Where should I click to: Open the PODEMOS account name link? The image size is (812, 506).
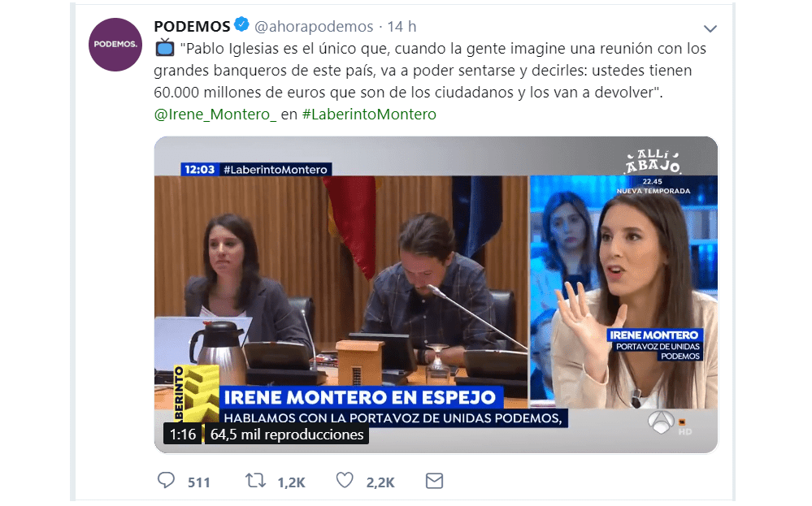click(192, 26)
